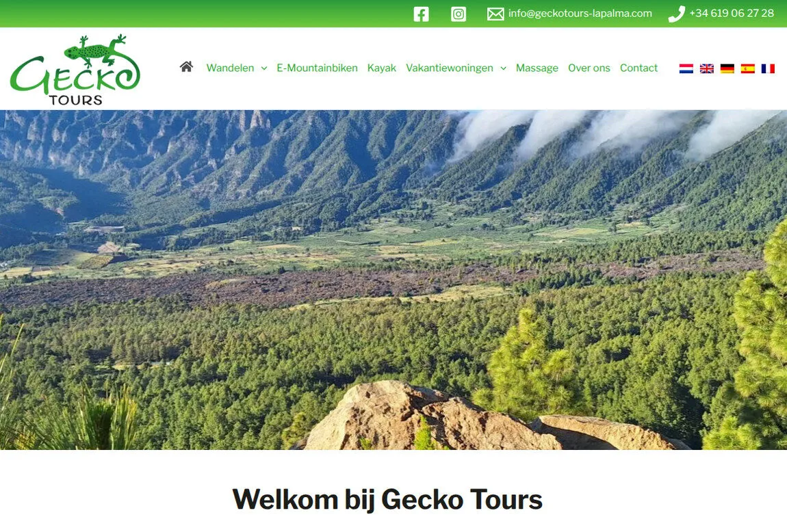This screenshot has width=787, height=532.
Task: Open the Instagram profile icon
Action: [x=459, y=14]
